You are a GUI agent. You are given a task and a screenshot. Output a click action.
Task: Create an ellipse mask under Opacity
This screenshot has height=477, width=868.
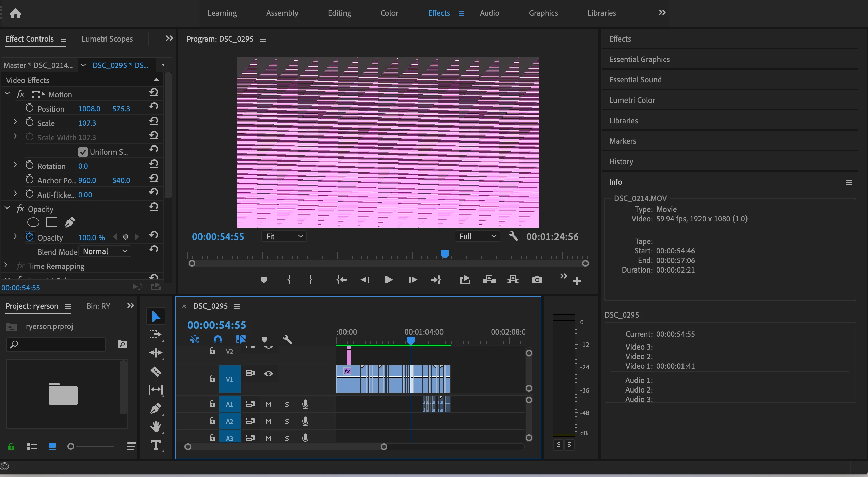tap(33, 222)
